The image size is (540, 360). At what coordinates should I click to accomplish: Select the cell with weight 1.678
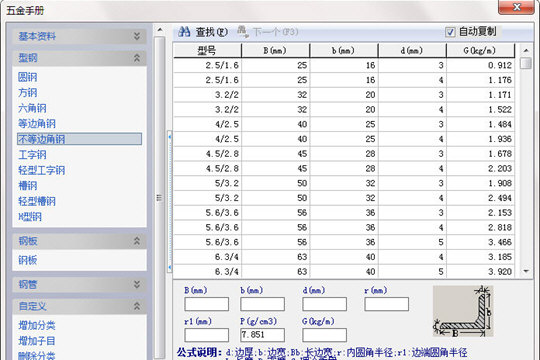[480, 154]
